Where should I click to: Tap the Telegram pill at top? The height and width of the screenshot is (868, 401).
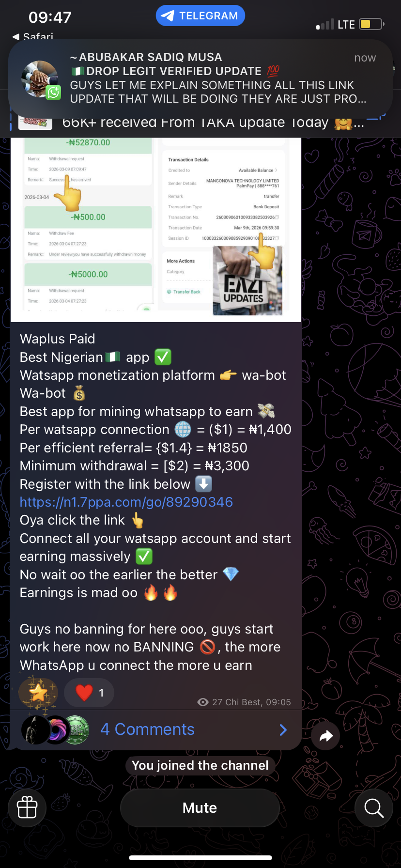[200, 15]
